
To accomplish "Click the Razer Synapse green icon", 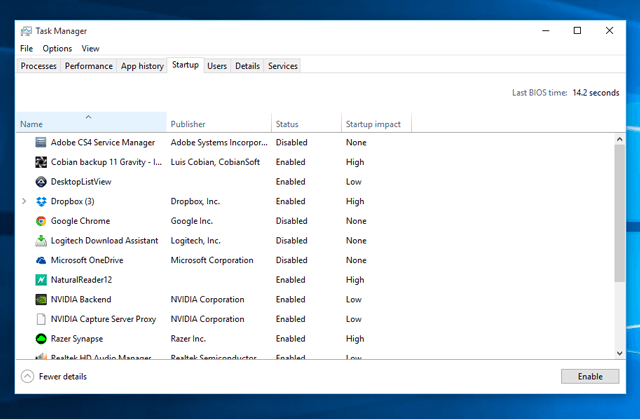I will [41, 339].
